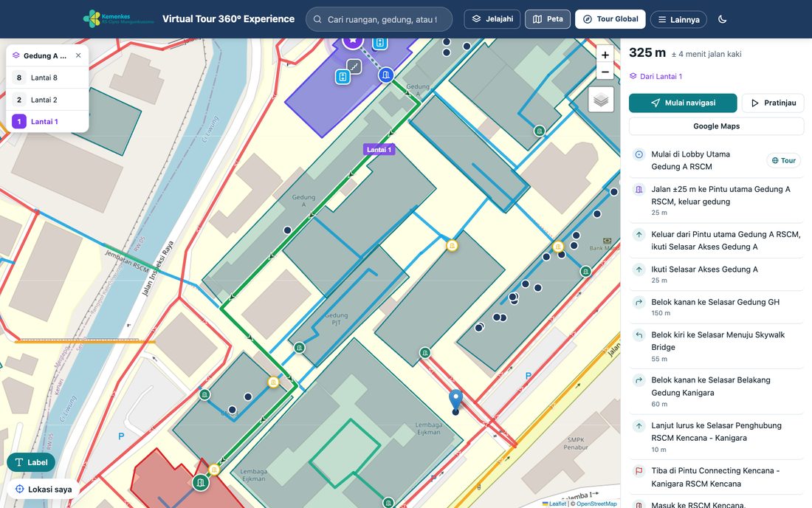This screenshot has width=812, height=508.
Task: Close the Gedung A floor panel
Action: click(x=78, y=55)
